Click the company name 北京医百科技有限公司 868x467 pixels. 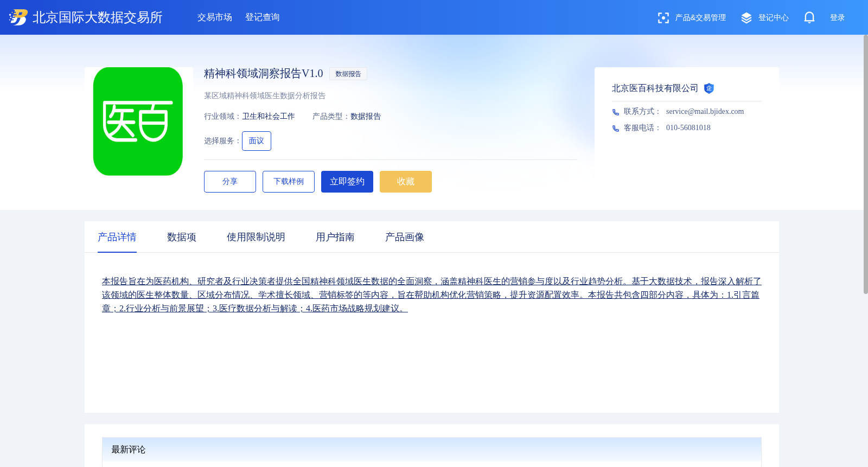[655, 88]
